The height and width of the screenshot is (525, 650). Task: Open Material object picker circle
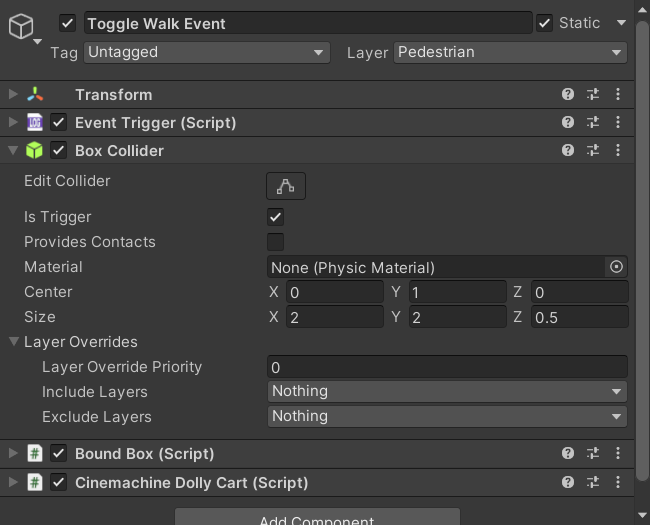click(616, 267)
